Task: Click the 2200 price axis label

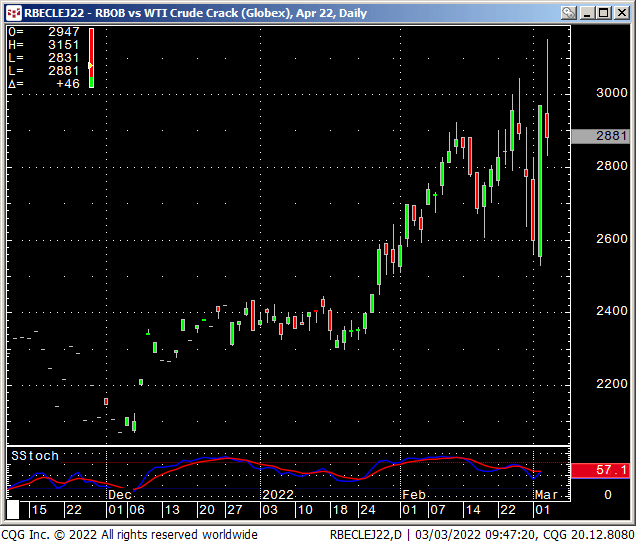Action: pos(612,383)
